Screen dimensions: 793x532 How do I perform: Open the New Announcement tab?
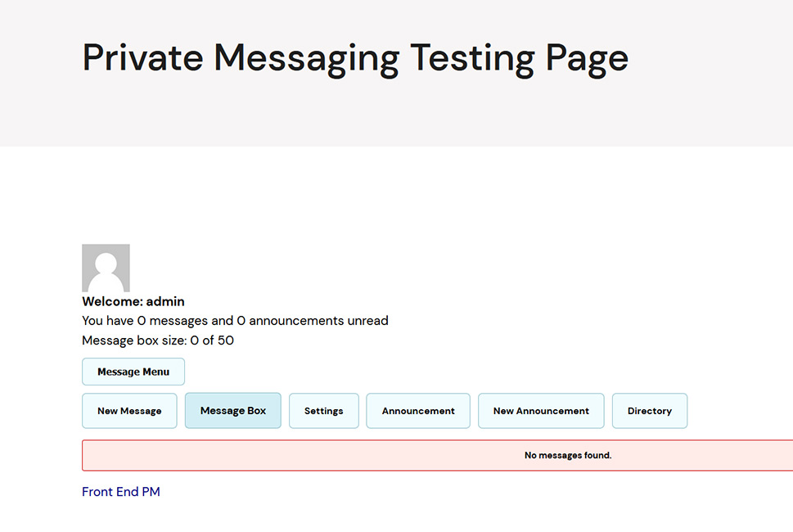pyautogui.click(x=541, y=411)
